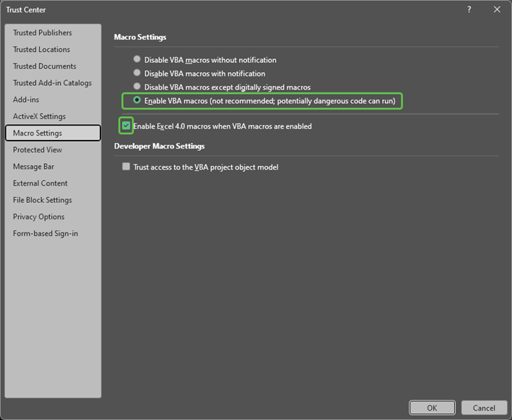Enable Trust access to VBA project object model
The width and height of the screenshot is (512, 420).
tap(126, 167)
